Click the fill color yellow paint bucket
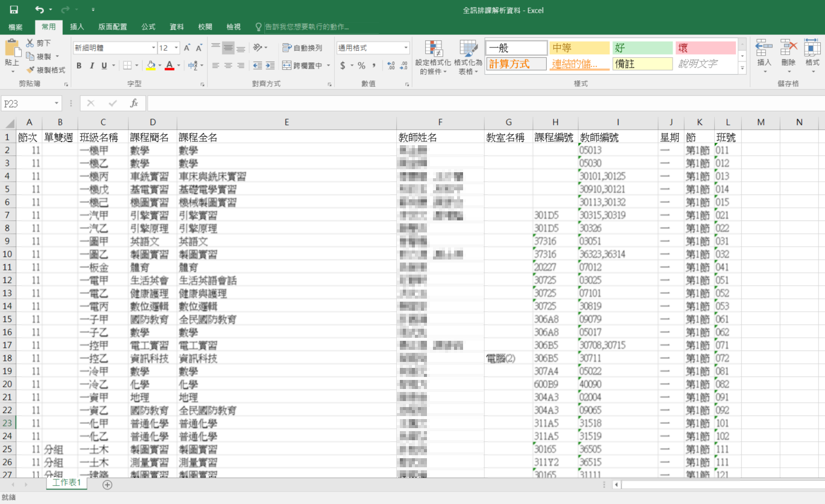Image resolution: width=825 pixels, height=504 pixels. [x=151, y=66]
